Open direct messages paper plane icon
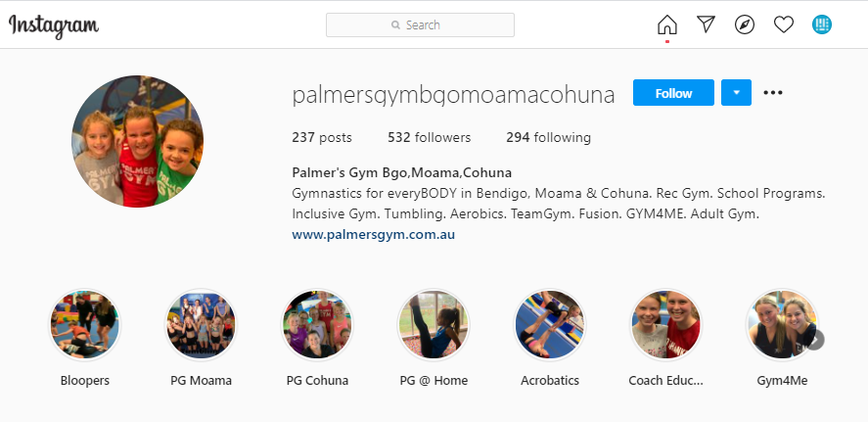 (706, 24)
